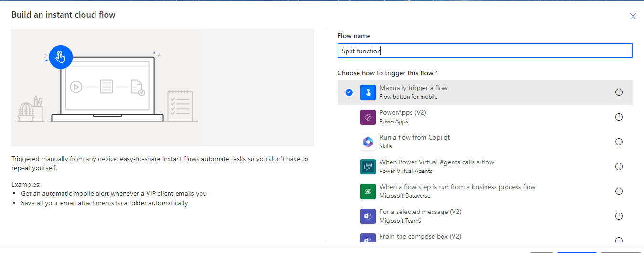Click the VIP client email example text
The height and width of the screenshot is (253, 644).
click(x=114, y=194)
